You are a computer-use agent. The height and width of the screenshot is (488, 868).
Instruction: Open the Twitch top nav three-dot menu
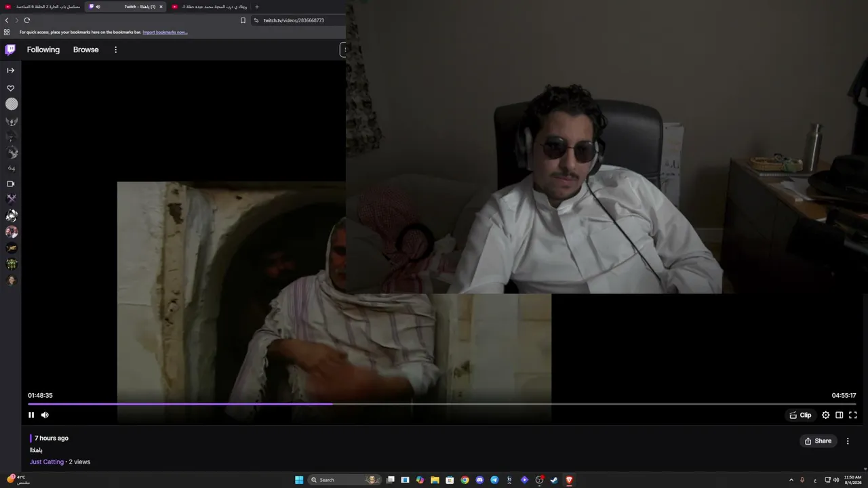tap(115, 49)
